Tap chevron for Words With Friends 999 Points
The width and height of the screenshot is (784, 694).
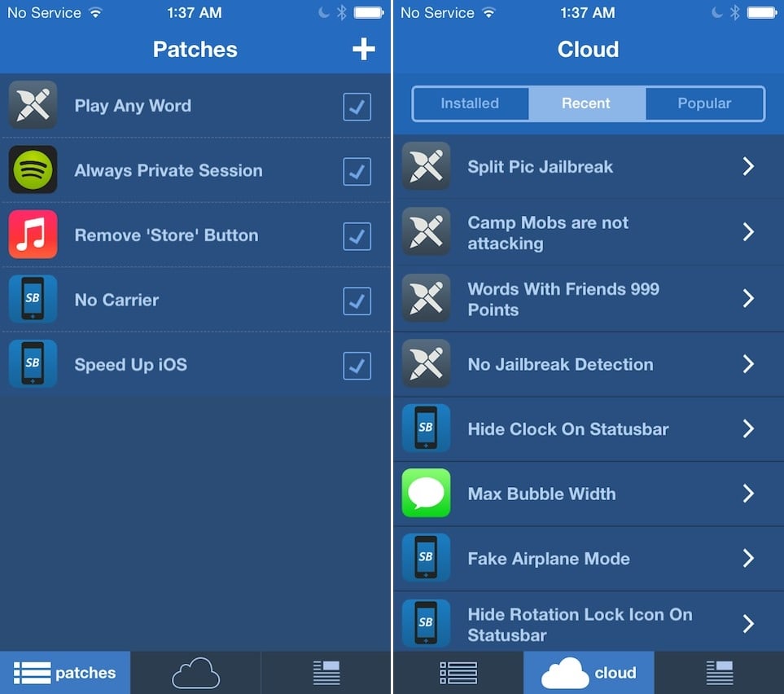(x=748, y=298)
